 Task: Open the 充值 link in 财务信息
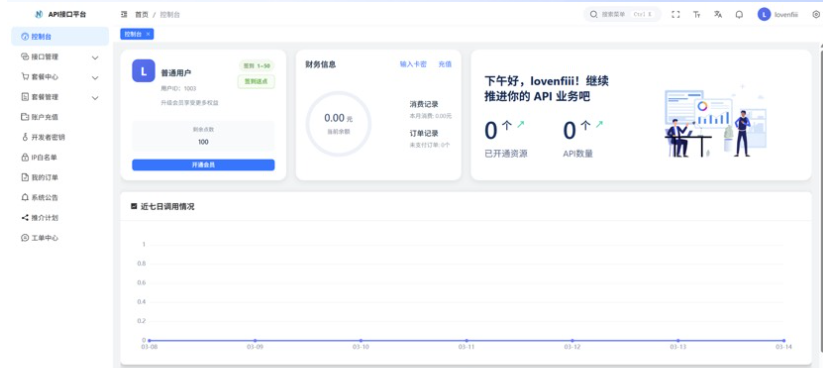445,64
